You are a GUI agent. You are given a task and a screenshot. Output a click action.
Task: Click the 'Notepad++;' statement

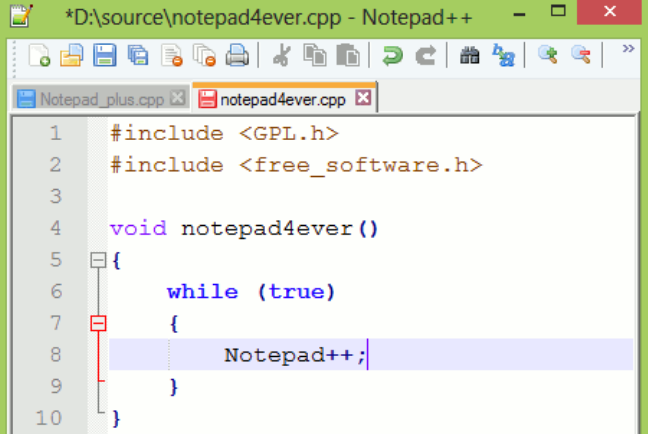[x=295, y=355]
